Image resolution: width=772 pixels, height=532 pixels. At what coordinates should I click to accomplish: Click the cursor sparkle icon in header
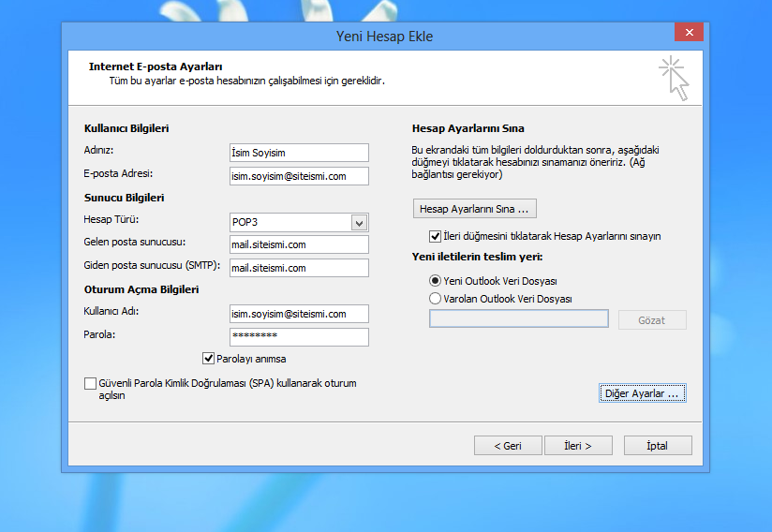click(673, 78)
